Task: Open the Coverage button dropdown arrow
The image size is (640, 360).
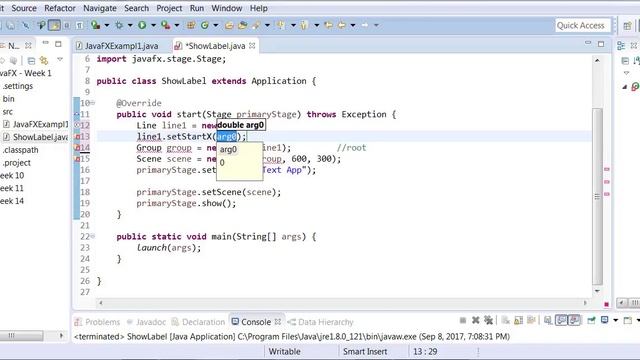Action: 107,25
